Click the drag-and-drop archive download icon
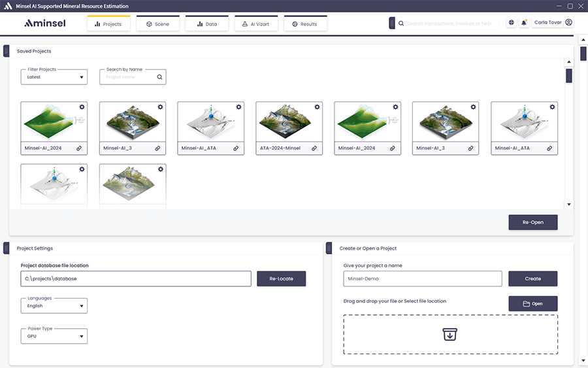 tap(450, 334)
